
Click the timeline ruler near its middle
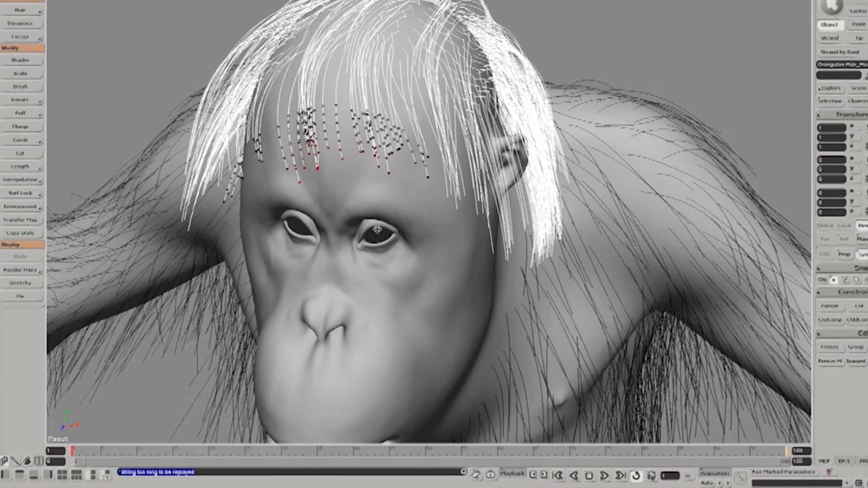click(x=429, y=451)
